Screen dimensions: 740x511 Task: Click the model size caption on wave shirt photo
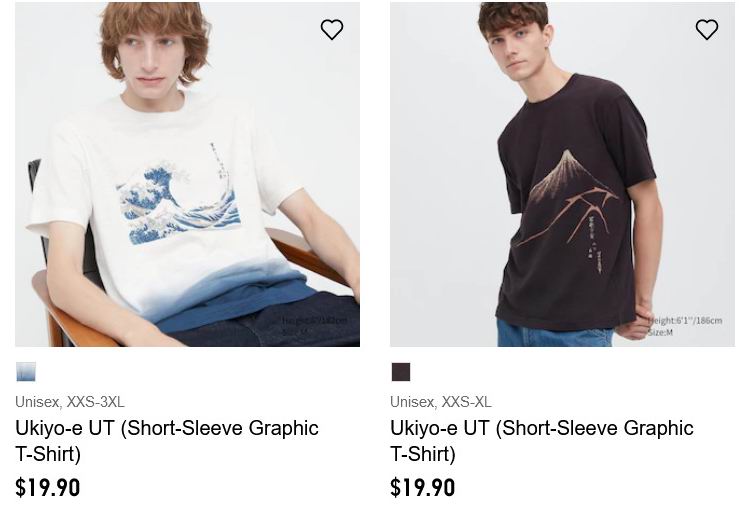pos(314,326)
